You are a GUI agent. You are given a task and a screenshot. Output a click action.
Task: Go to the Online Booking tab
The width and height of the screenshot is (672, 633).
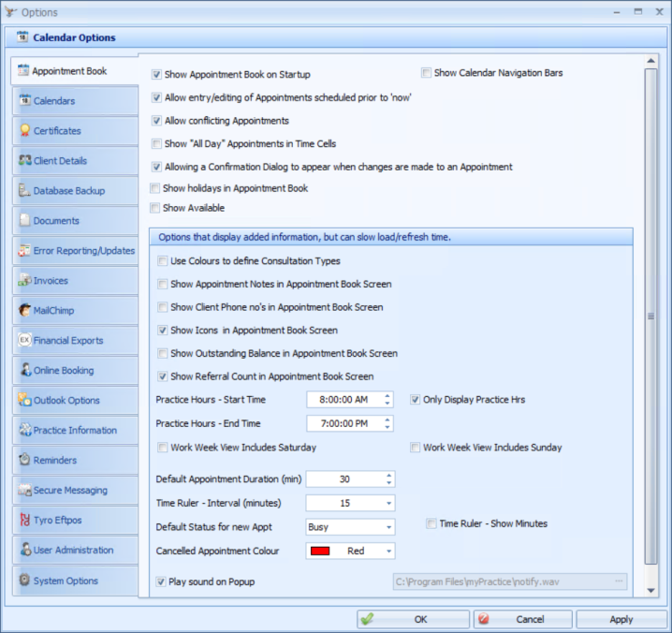pos(75,370)
